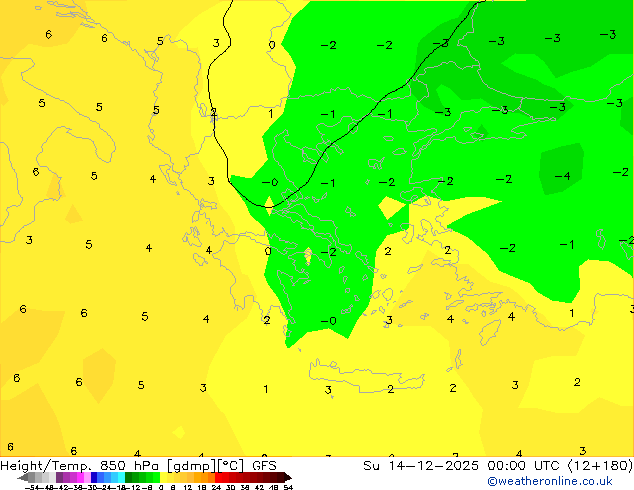Open the weatheronline.co.uk credit link
Viewport: 634px width, 490px height.
pos(550,481)
